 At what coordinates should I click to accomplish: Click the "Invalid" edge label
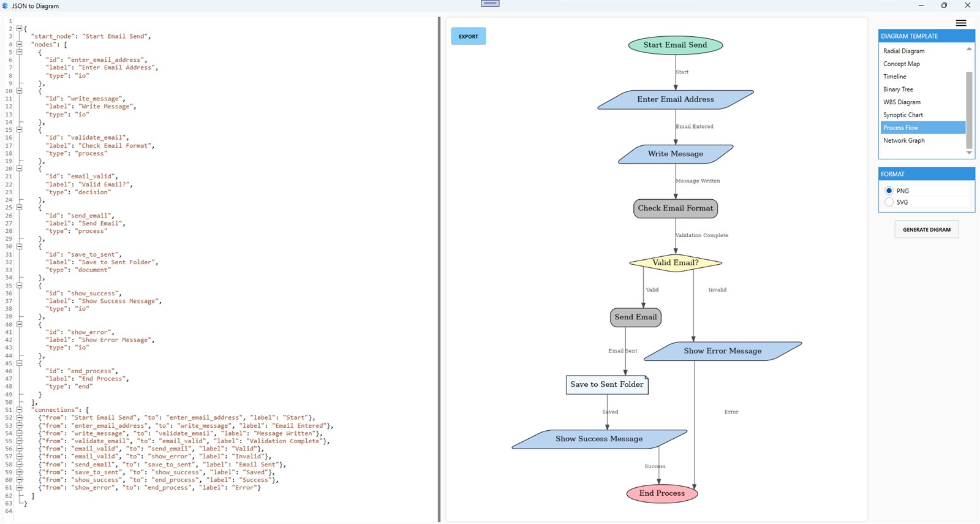[717, 290]
